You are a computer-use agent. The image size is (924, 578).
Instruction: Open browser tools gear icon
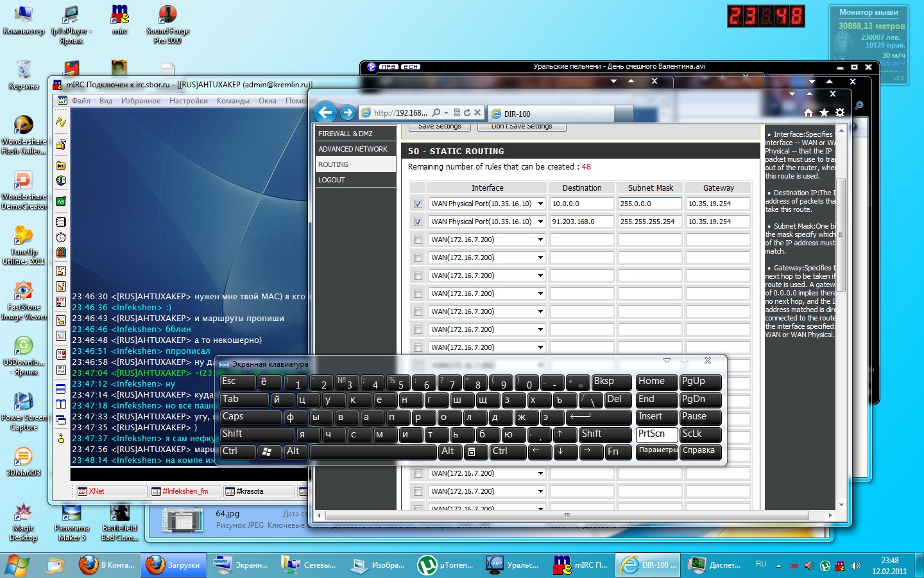pyautogui.click(x=839, y=112)
